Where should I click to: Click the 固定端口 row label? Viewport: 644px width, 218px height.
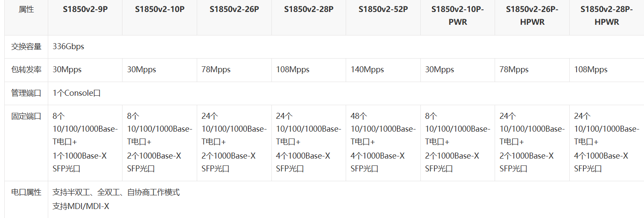point(26,116)
